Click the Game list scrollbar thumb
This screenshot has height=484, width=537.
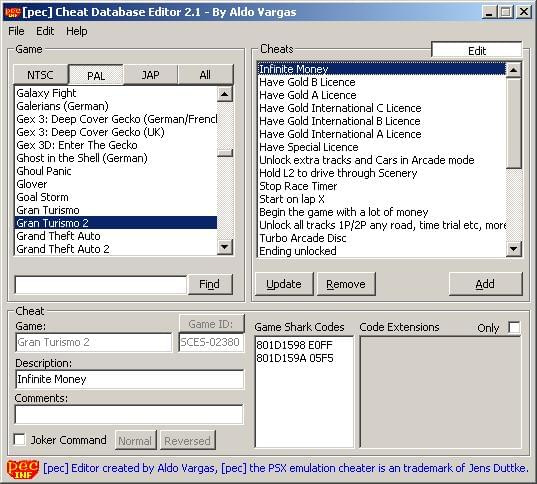pyautogui.click(x=225, y=153)
